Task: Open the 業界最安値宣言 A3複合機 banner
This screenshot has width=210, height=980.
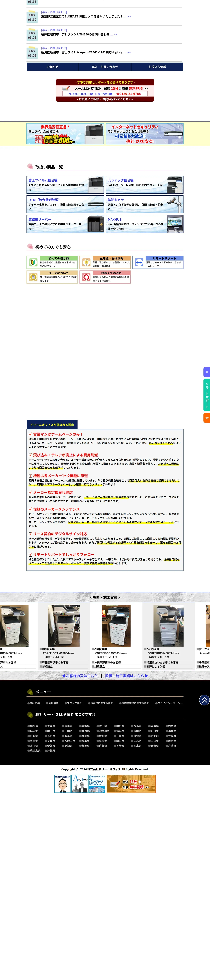Action: coord(65,134)
